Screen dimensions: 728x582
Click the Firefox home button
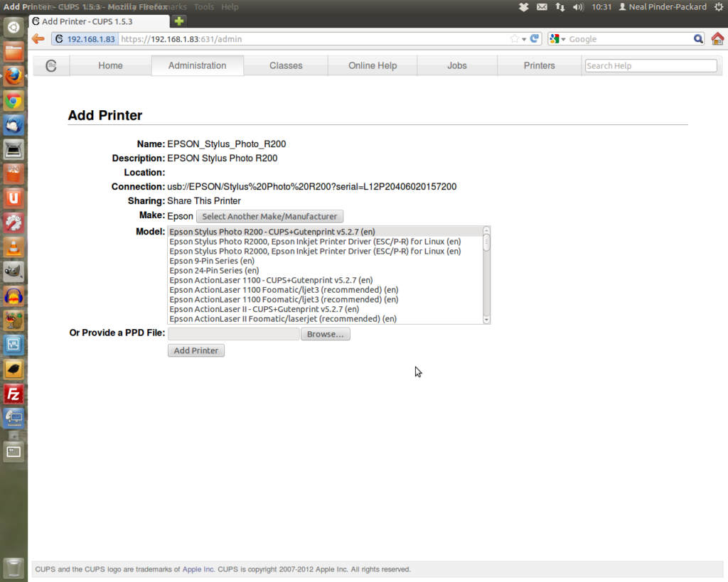pos(718,39)
